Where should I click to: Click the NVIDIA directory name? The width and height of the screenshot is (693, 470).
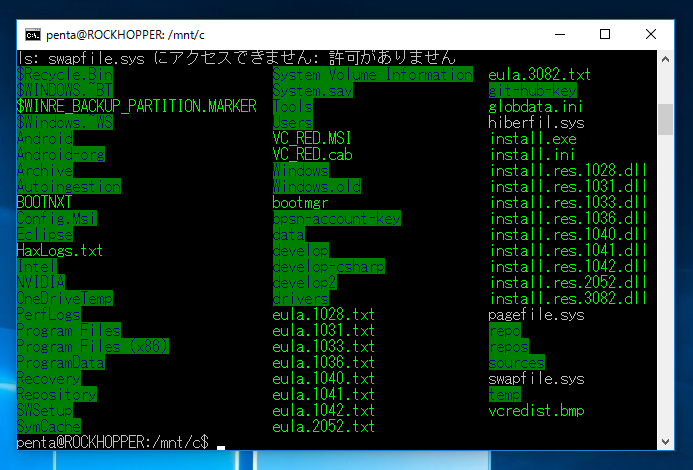click(x=41, y=283)
